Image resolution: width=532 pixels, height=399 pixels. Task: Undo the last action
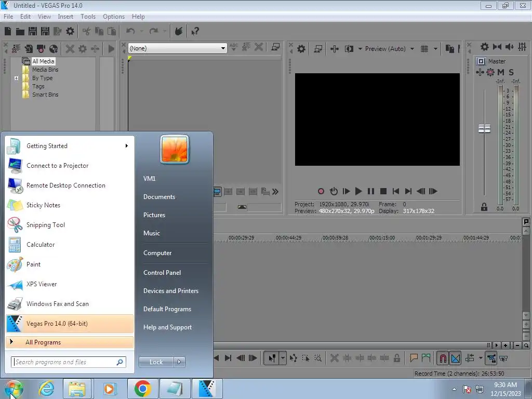pyautogui.click(x=130, y=31)
